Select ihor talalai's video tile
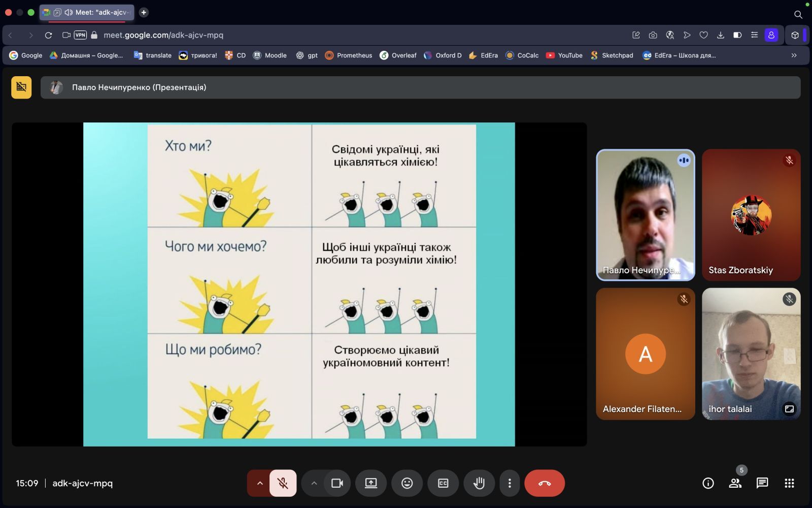Viewport: 812px width, 508px height. (x=751, y=354)
